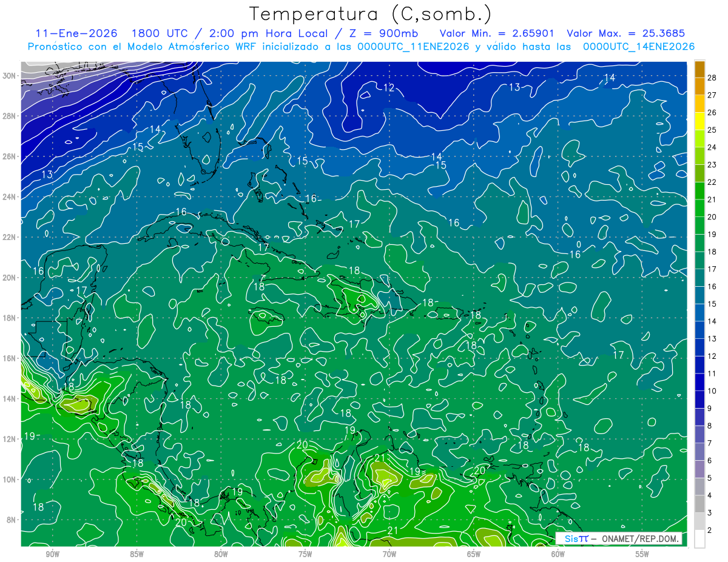Click the '8' value on color legend
Image resolution: width=728 pixels, height=562 pixels.
click(710, 426)
